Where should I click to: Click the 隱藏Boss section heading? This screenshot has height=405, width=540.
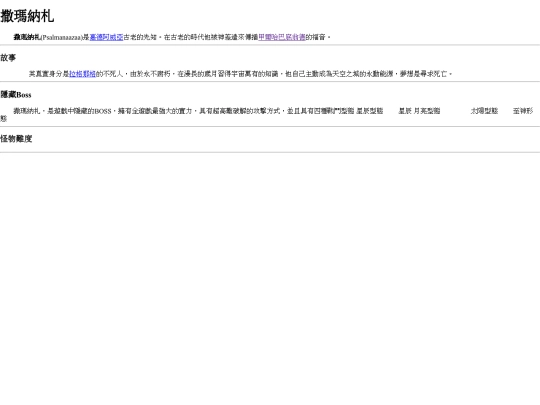(x=16, y=95)
